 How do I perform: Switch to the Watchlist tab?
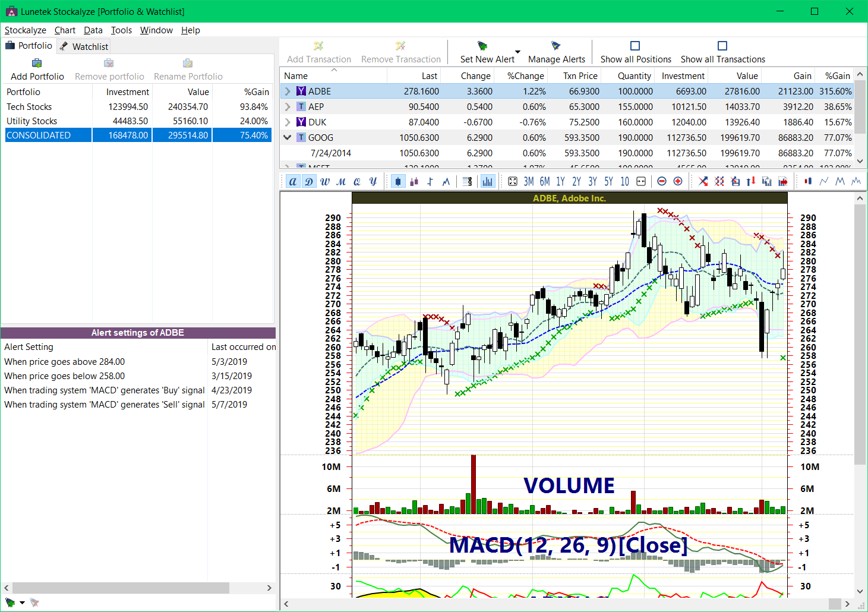pos(83,46)
